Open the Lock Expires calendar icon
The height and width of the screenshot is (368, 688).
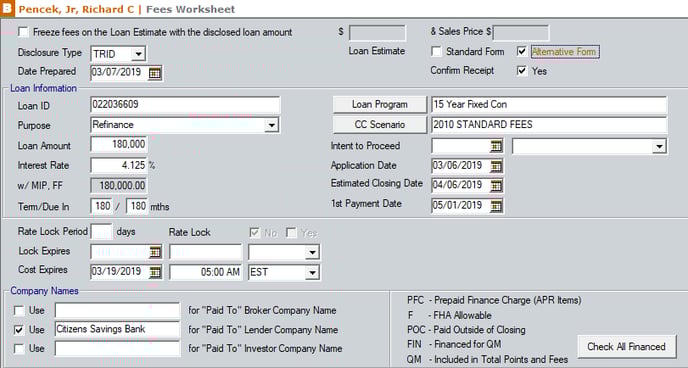click(x=155, y=252)
